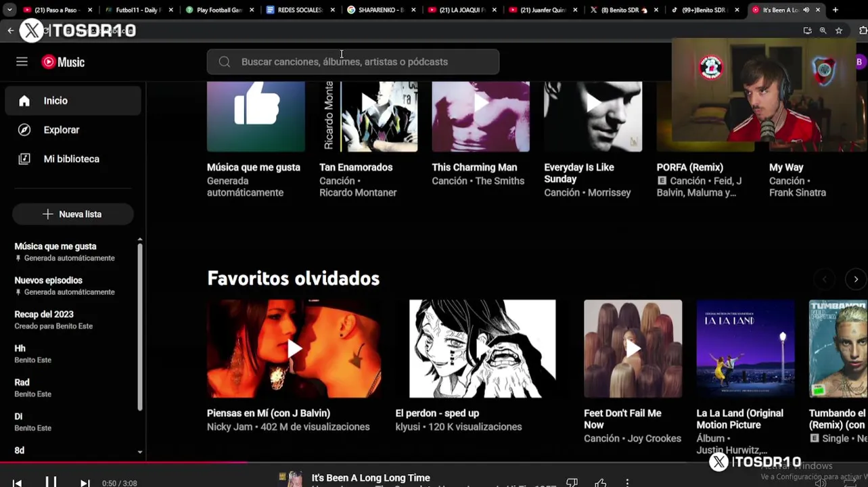Close the Paso a Paso tab

coord(90,10)
